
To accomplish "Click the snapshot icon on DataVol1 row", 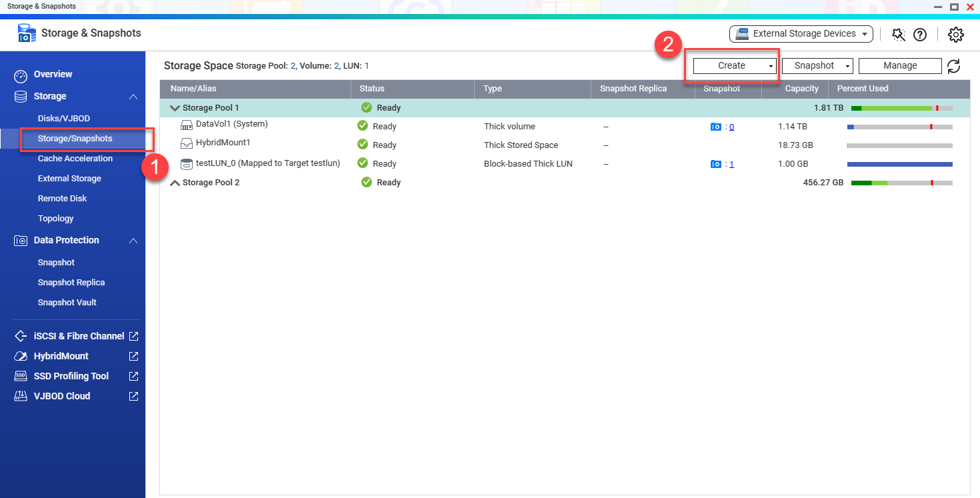I will pos(715,126).
